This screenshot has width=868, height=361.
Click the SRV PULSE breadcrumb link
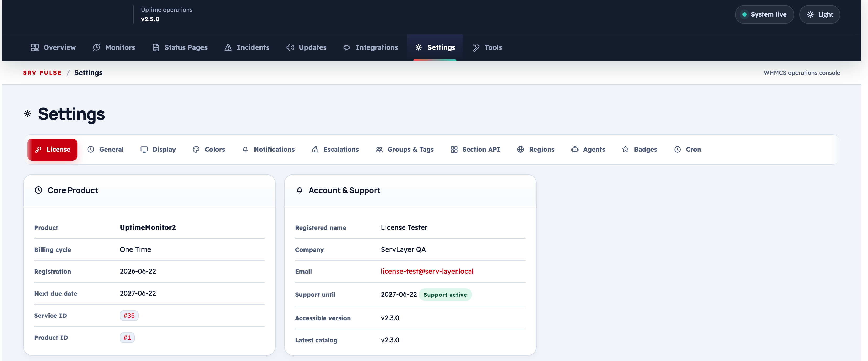coord(42,73)
